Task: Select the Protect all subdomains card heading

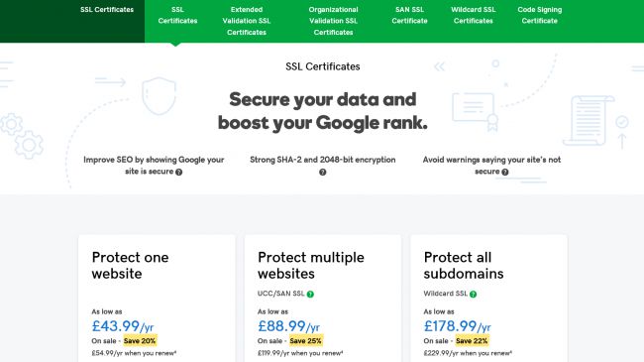Action: (464, 266)
